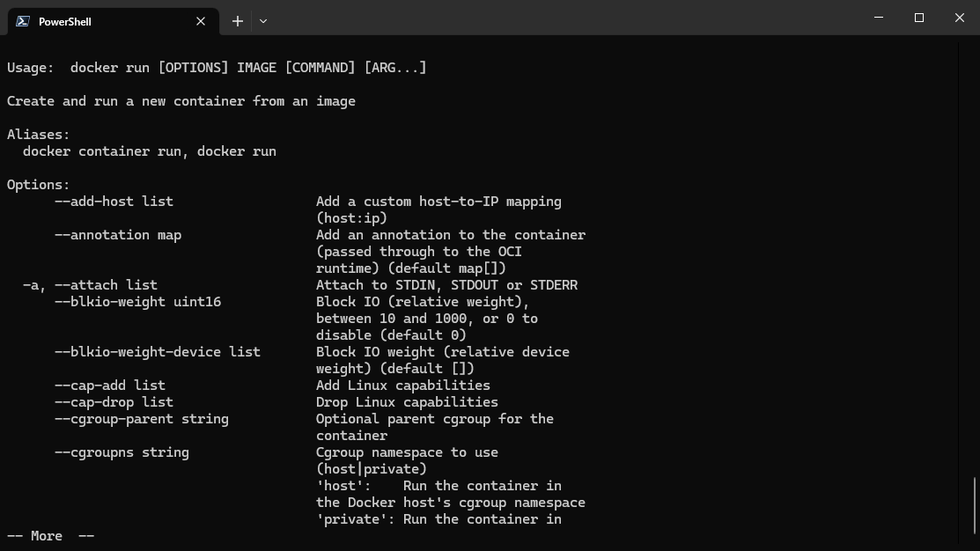The width and height of the screenshot is (980, 551).
Task: Click the 'Options:' heading text
Action: 38,185
